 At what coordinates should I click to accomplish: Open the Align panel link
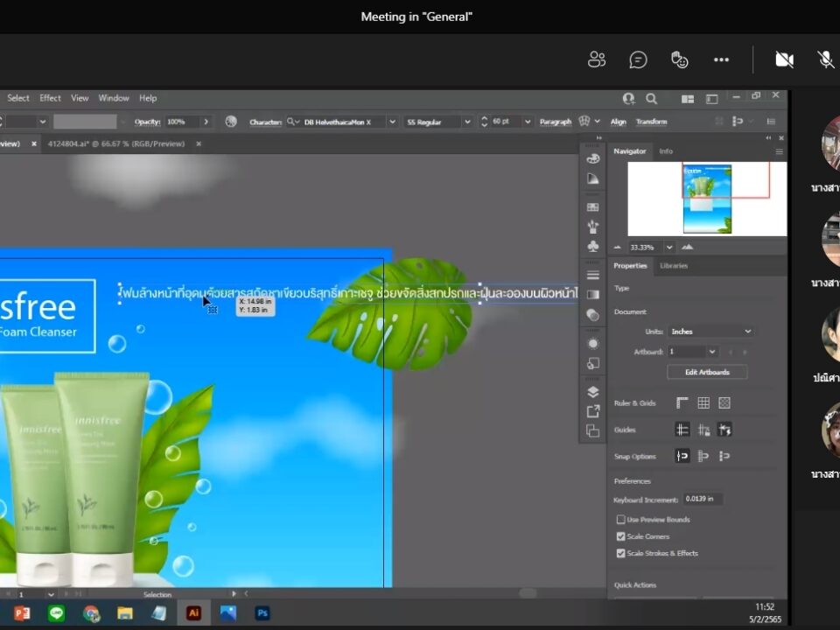click(619, 122)
